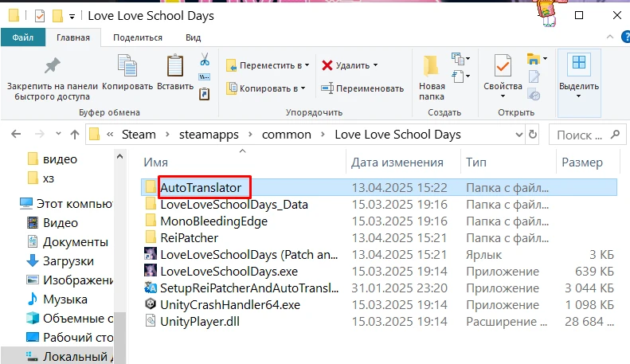Open the Удалить (Delete) dropdown arrow
Viewport: 630px width, 364px height.
pos(375,65)
